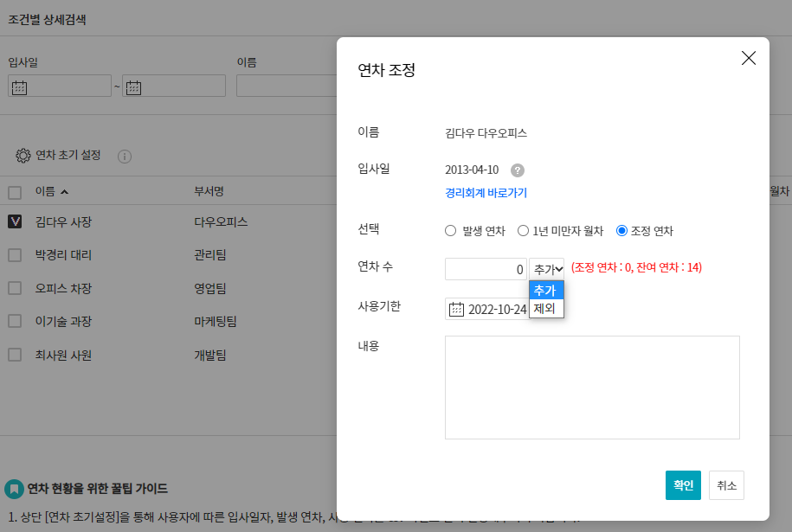Click the 확인 button
Screen dimensions: 792x532
pyautogui.click(x=683, y=485)
